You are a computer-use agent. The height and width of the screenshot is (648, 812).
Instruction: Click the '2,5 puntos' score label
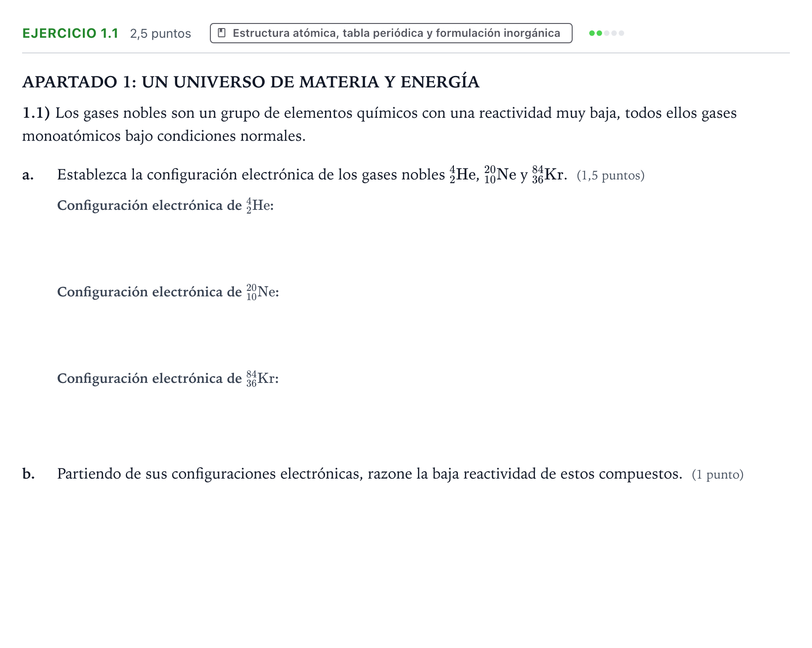pyautogui.click(x=160, y=34)
